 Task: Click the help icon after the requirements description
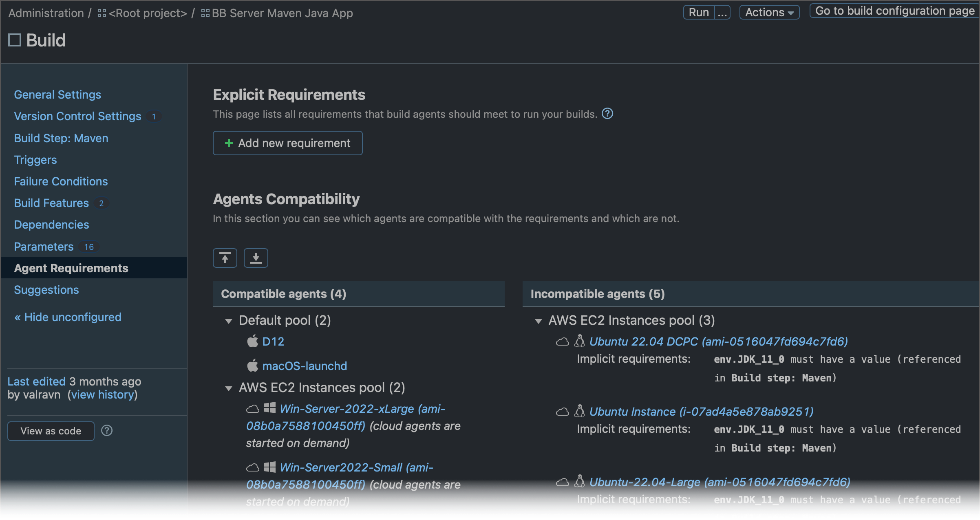[x=607, y=114]
